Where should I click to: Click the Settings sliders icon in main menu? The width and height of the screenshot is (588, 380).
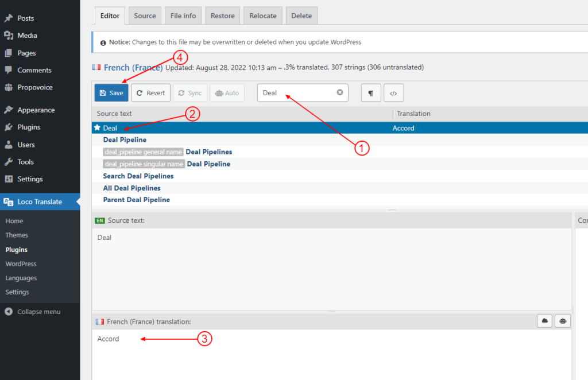(9, 179)
